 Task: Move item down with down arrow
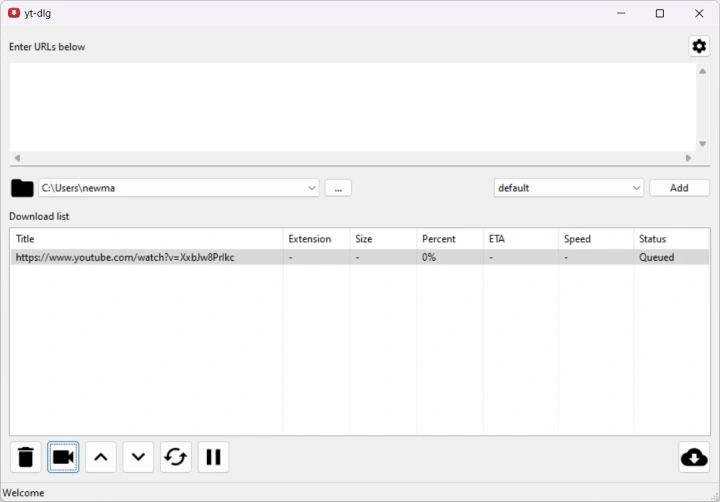138,457
